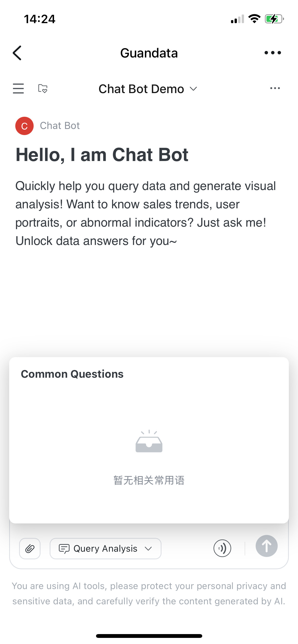Image resolution: width=298 pixels, height=644 pixels.
Task: Open the hamburger sidebar menu
Action: 18,89
